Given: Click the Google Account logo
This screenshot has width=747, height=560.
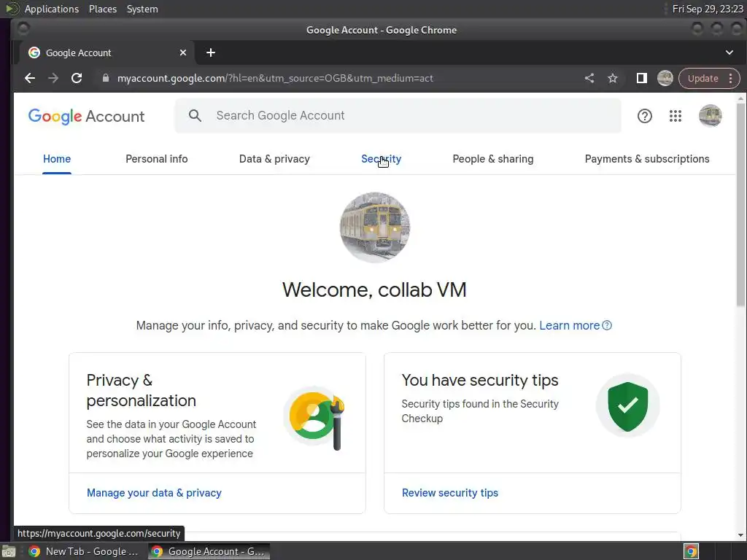Looking at the screenshot, I should tap(86, 116).
